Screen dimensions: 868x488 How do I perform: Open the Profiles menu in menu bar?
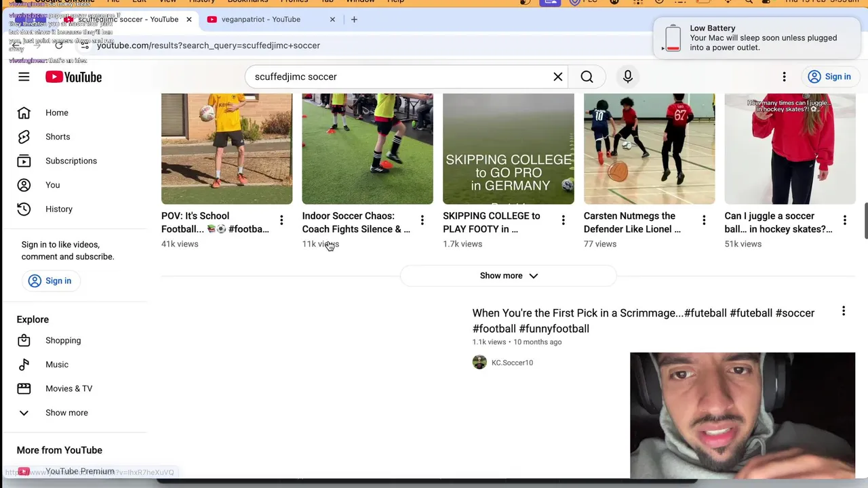tap(294, 1)
